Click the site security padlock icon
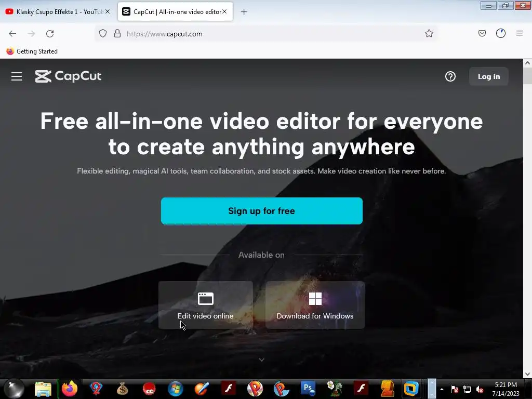Viewport: 532px width, 399px height. [117, 34]
